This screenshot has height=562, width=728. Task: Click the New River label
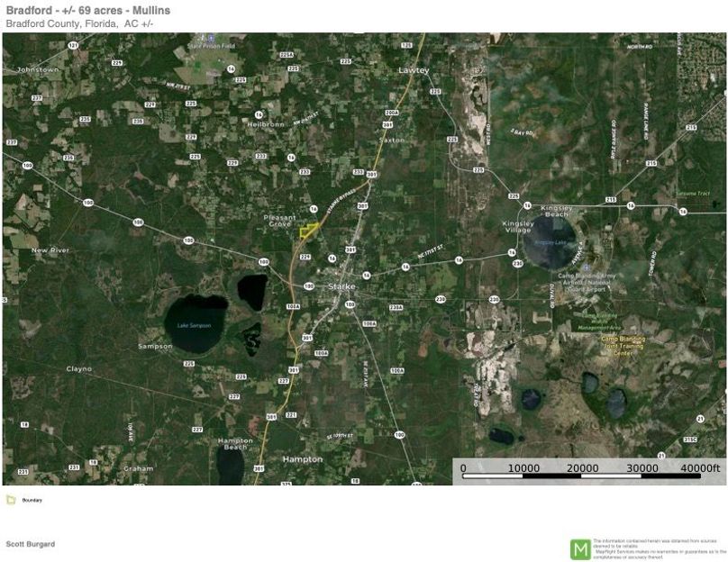coord(50,249)
